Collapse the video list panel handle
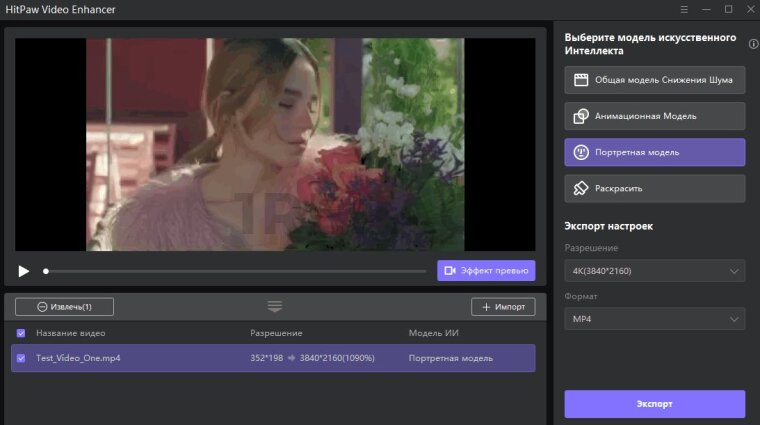 [x=275, y=306]
